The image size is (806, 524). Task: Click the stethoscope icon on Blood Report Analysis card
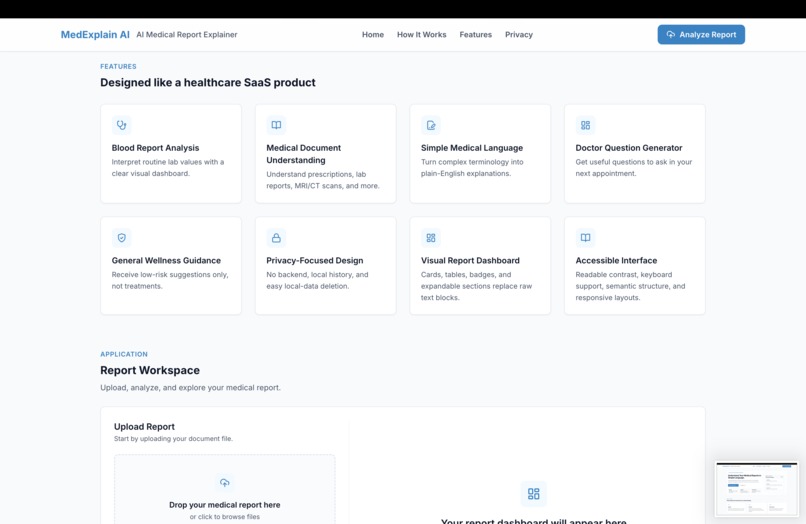click(x=121, y=125)
